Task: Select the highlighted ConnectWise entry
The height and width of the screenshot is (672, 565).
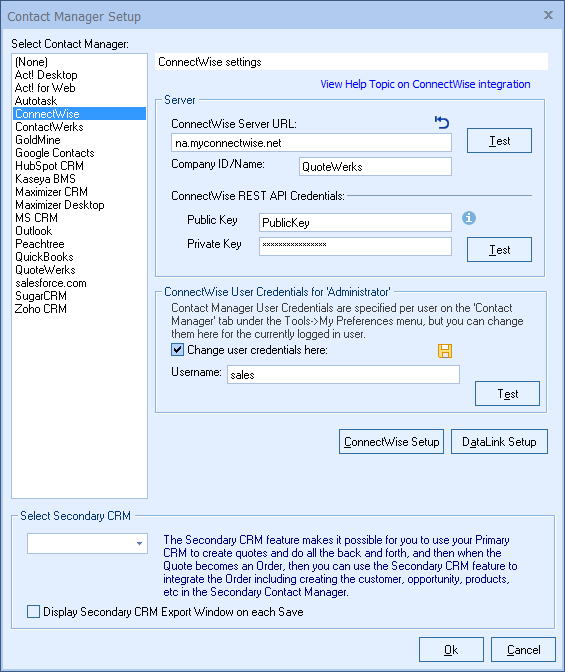Action: coord(79,114)
